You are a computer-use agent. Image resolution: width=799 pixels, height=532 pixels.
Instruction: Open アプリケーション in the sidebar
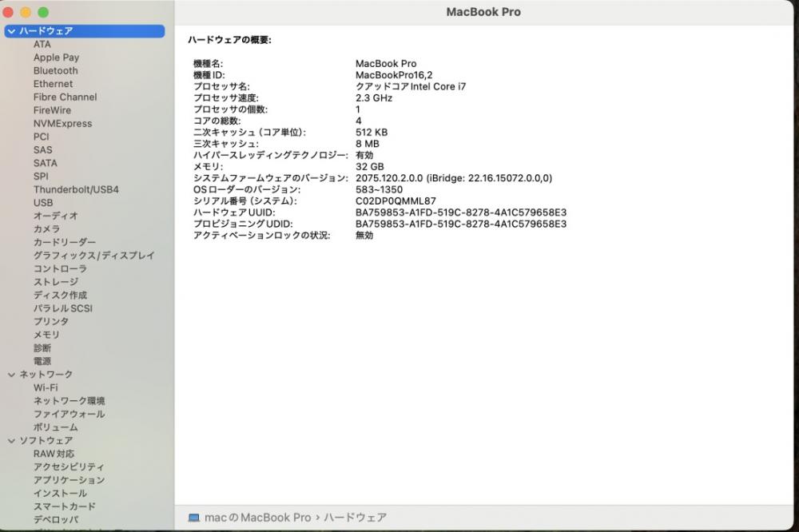point(70,481)
